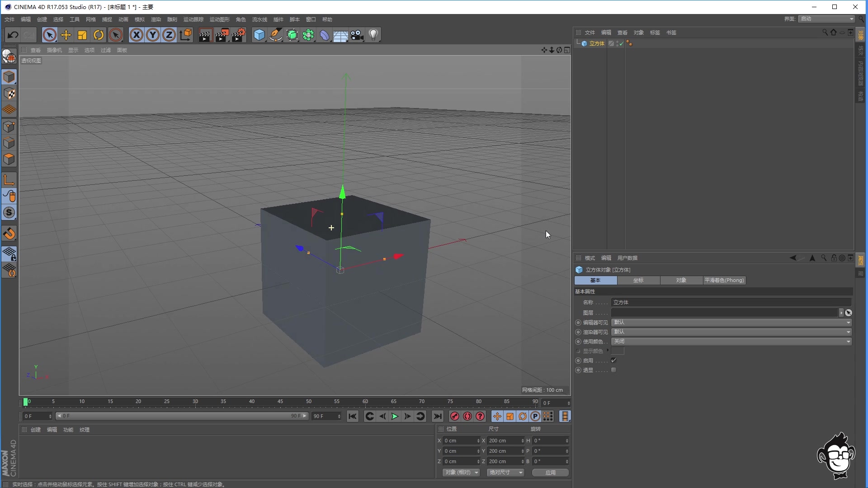Click the 平滑着色(Phong) tab button
The height and width of the screenshot is (488, 868).
tap(724, 280)
